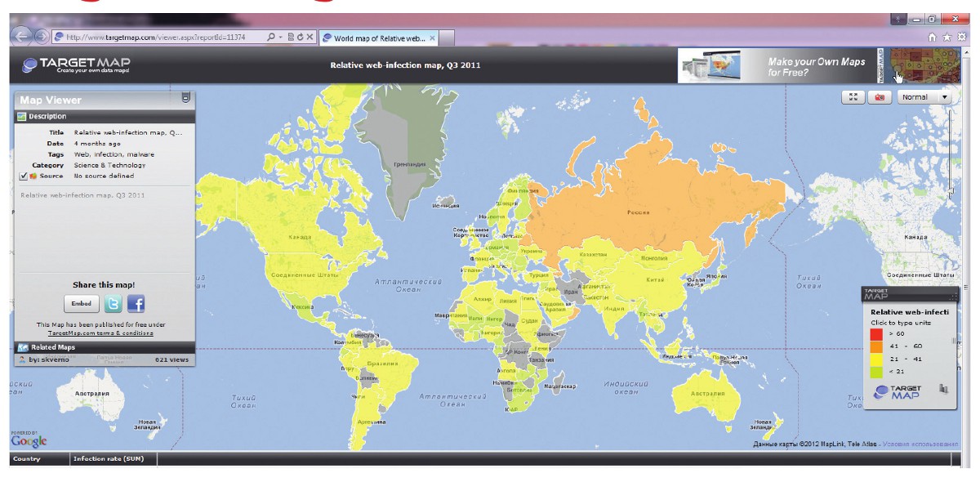Open TargetMap.com terms & conditions link
Viewport: 980px width, 482px height.
pyautogui.click(x=100, y=333)
